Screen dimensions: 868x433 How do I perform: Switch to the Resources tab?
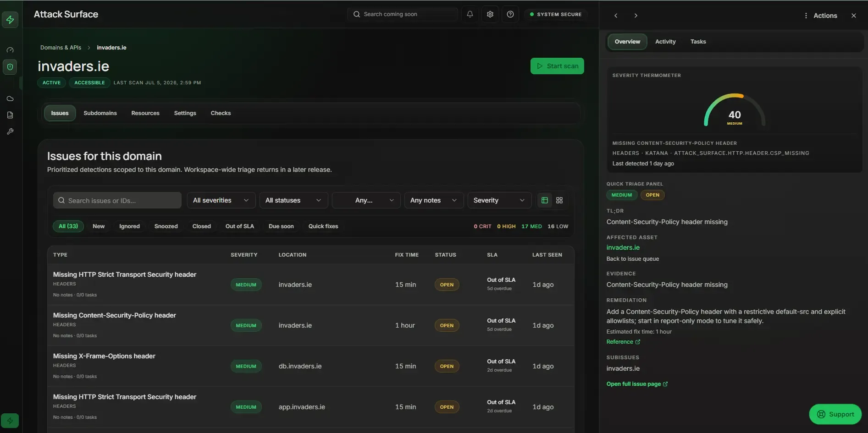(145, 113)
